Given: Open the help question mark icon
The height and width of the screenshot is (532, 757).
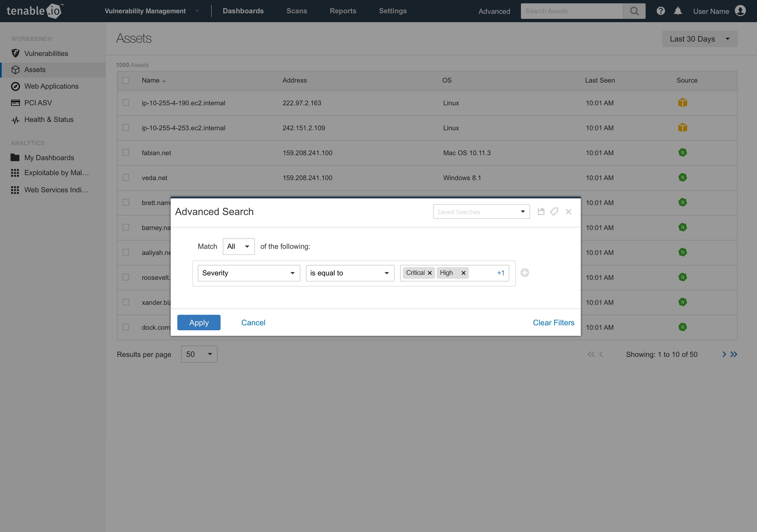Looking at the screenshot, I should [x=660, y=11].
